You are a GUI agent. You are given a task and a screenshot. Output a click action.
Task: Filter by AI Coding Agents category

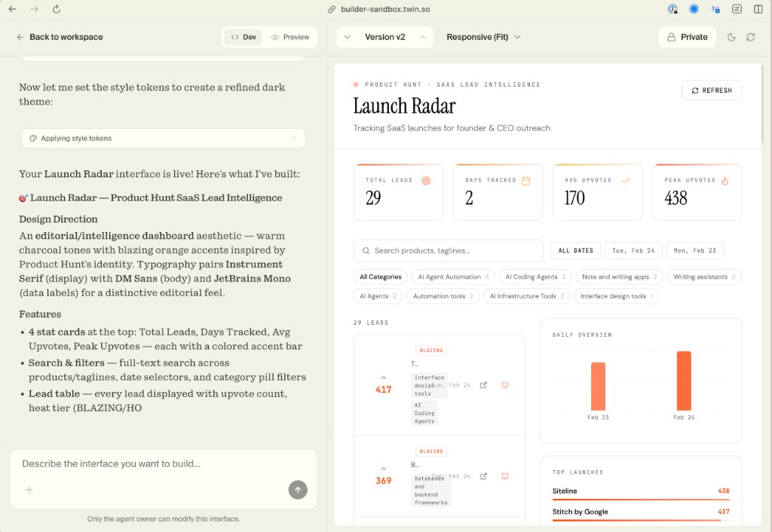(535, 277)
